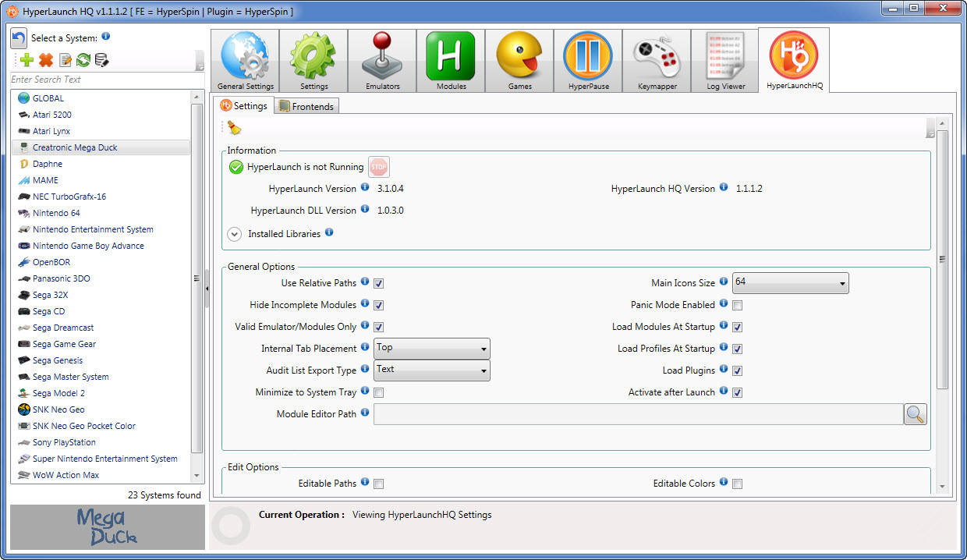Image resolution: width=967 pixels, height=560 pixels.
Task: Expand Installed Libraries section
Action: (x=235, y=234)
